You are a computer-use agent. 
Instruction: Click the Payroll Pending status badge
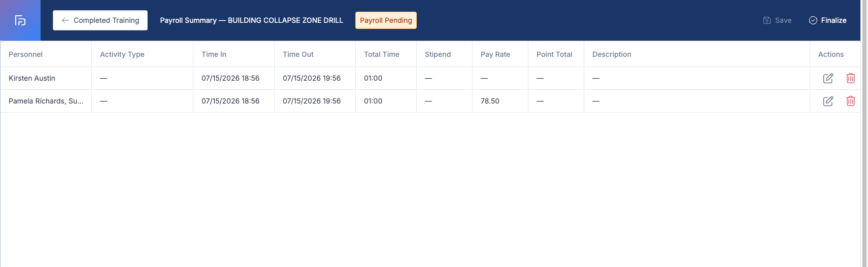(x=386, y=20)
